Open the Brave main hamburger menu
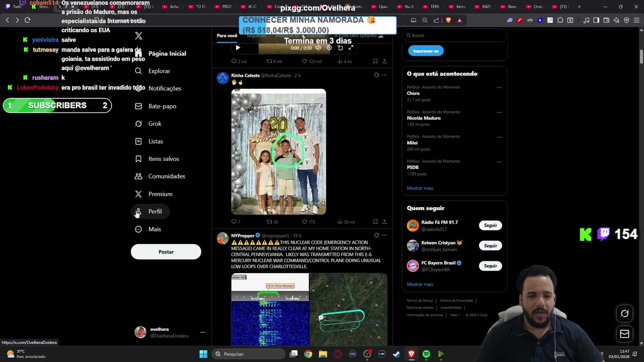The width and height of the screenshot is (644, 362). coord(636,20)
